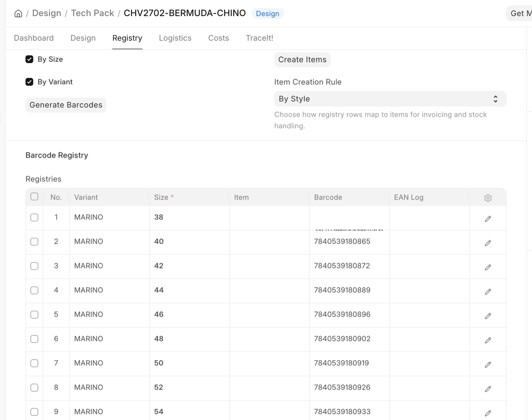Toggle the select-all checkbox in table header
The height and width of the screenshot is (420, 532).
point(34,197)
